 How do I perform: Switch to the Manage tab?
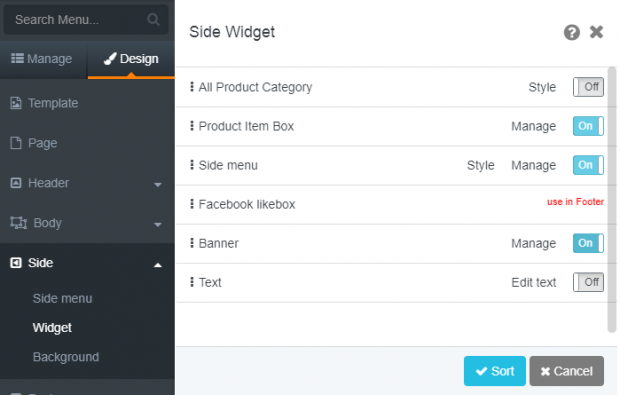pyautogui.click(x=42, y=59)
